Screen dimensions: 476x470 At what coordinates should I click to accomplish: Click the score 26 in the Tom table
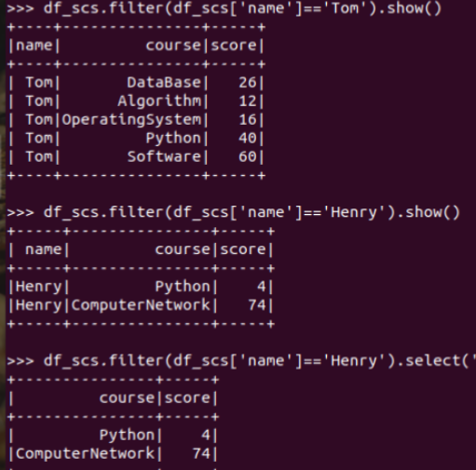click(248, 83)
